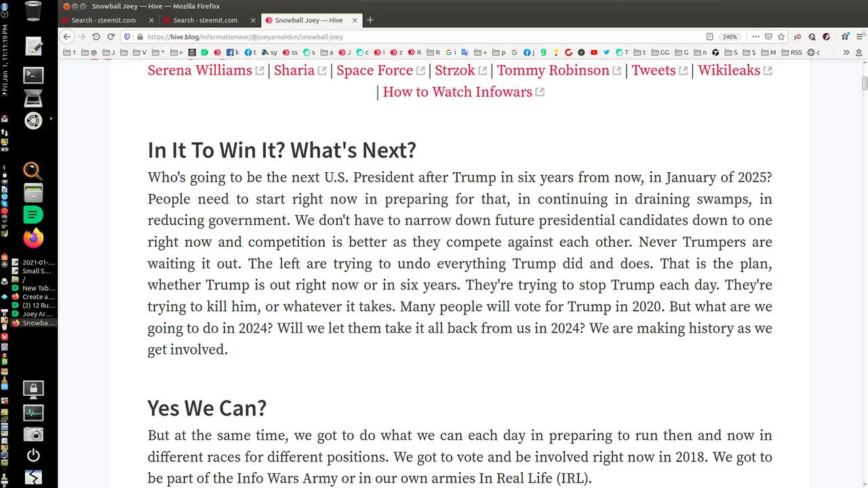The height and width of the screenshot is (488, 868).
Task: Open a new tab with the plus button
Action: coord(370,20)
